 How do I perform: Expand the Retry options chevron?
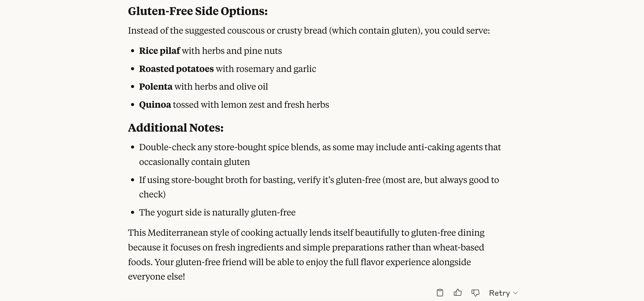coord(515,293)
